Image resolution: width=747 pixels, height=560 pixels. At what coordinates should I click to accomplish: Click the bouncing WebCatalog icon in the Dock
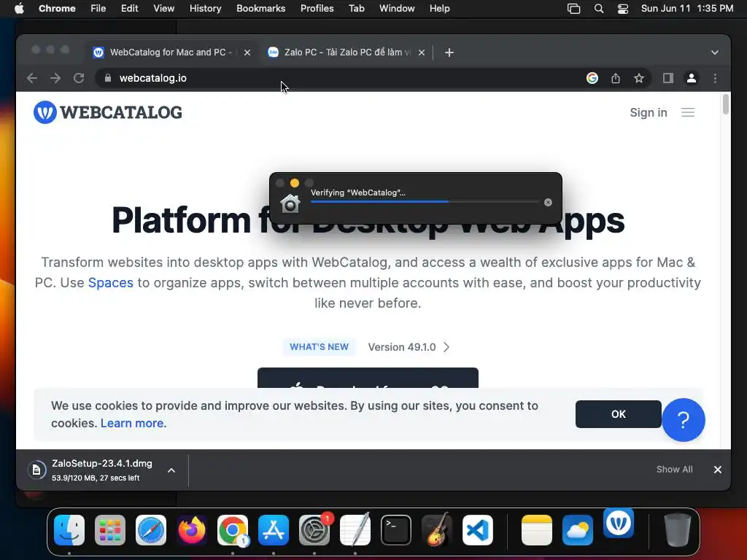[619, 523]
